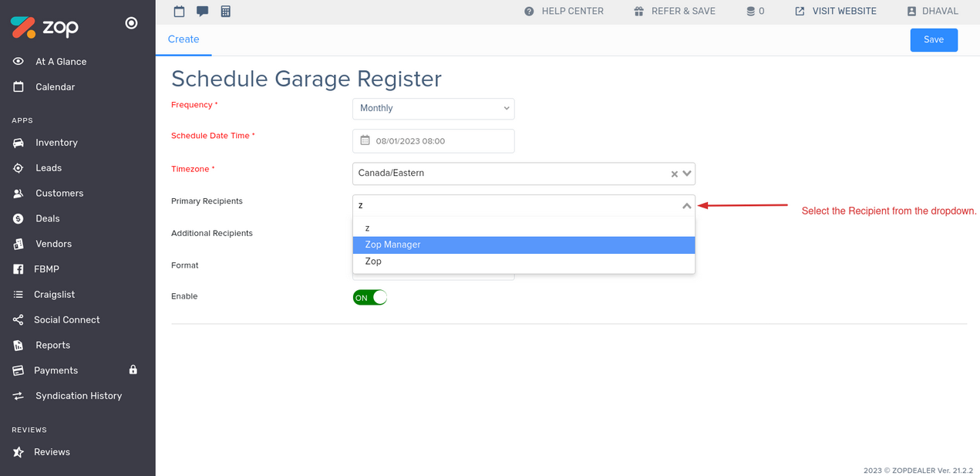Image resolution: width=980 pixels, height=476 pixels.
Task: Click the credits coin stack icon
Action: [x=750, y=12]
